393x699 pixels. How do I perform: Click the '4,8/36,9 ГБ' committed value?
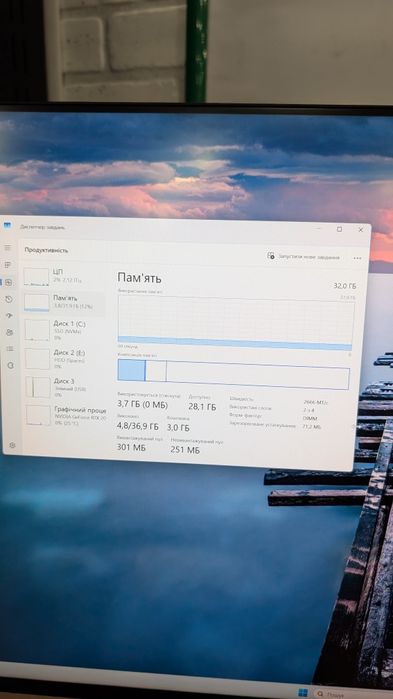click(x=137, y=426)
